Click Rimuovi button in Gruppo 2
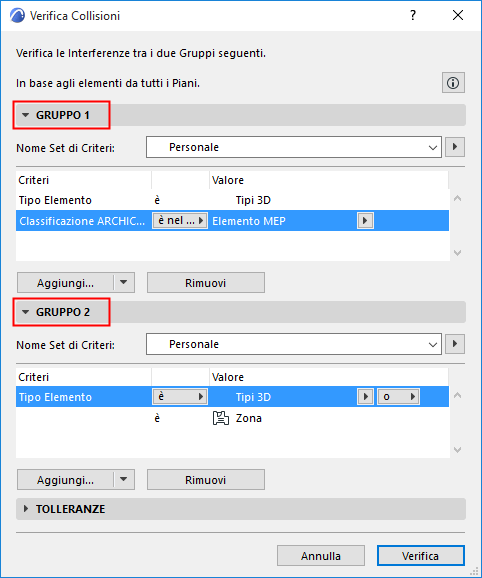The height and width of the screenshot is (578, 482). pyautogui.click(x=206, y=480)
